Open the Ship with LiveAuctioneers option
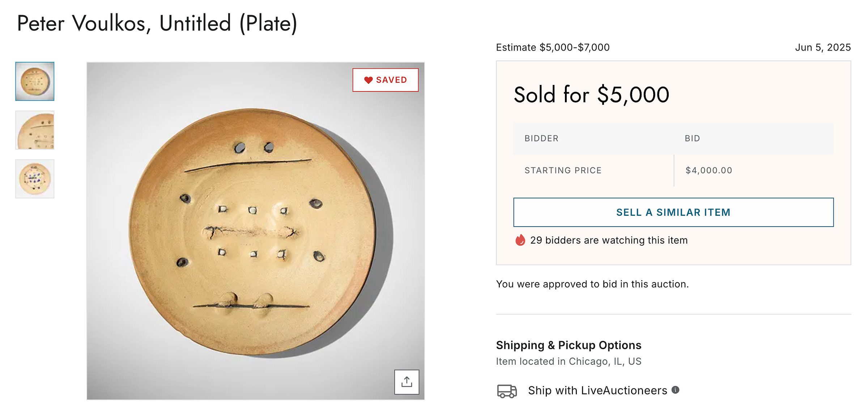868x412 pixels. pos(597,390)
